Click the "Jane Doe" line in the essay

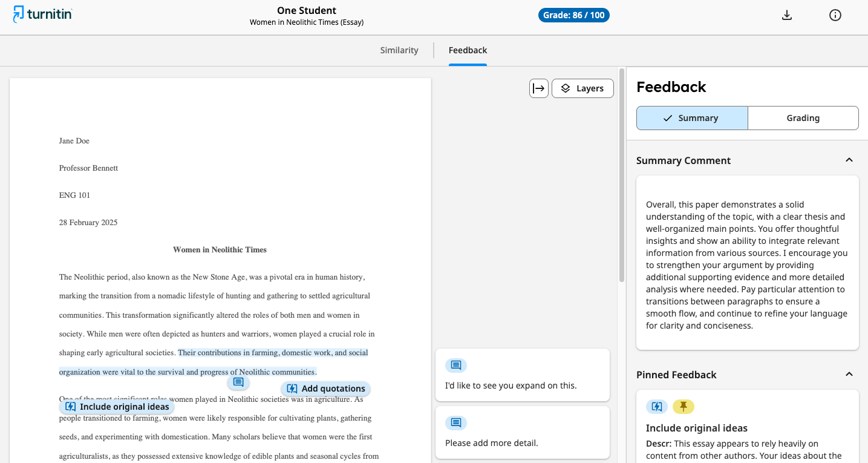[x=74, y=141]
